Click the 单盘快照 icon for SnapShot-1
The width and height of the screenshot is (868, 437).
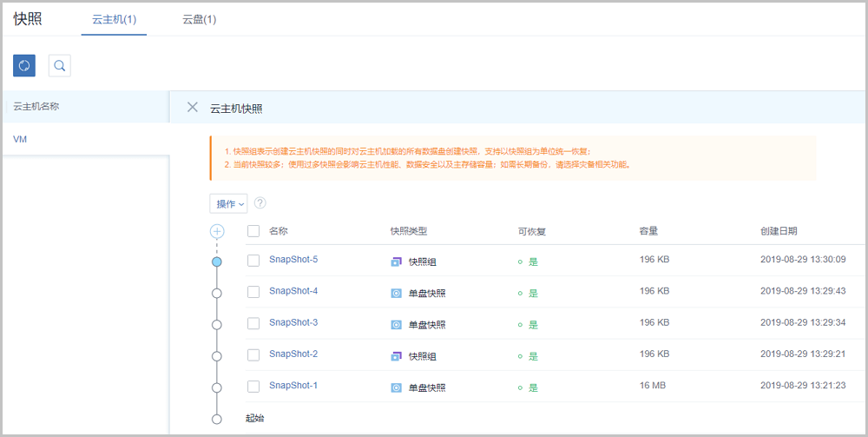[396, 387]
